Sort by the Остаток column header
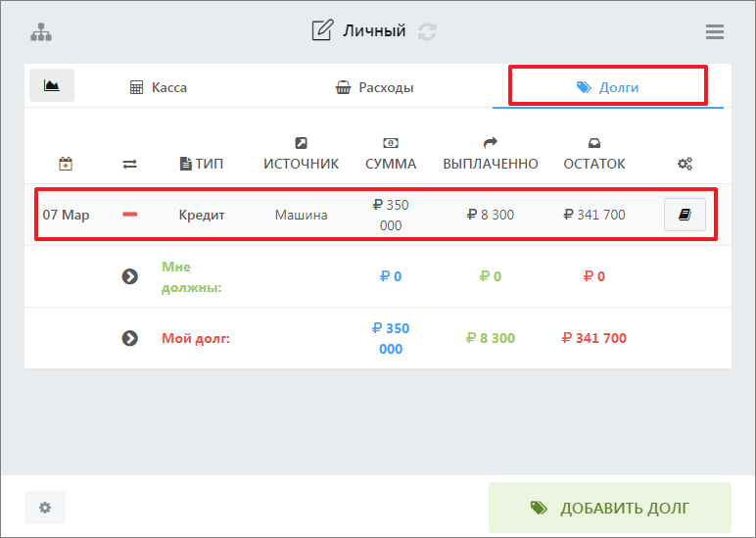 click(x=593, y=164)
